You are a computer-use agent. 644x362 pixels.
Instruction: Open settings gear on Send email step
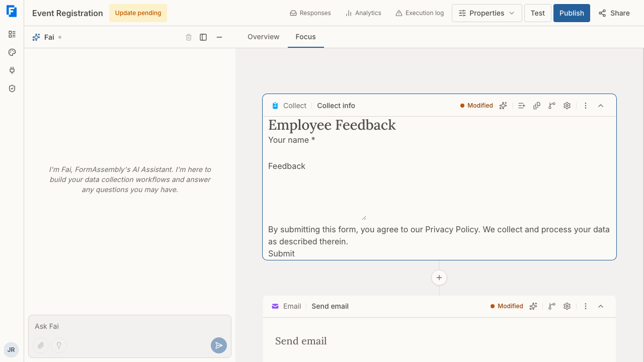point(567,306)
